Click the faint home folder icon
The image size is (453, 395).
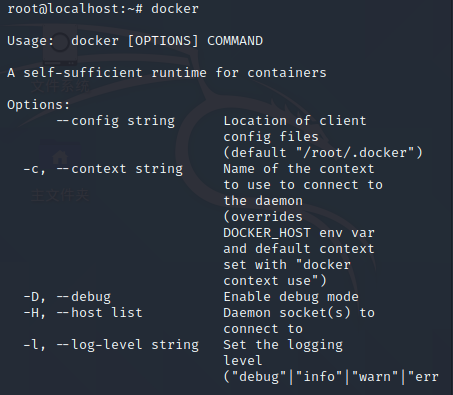[60, 157]
